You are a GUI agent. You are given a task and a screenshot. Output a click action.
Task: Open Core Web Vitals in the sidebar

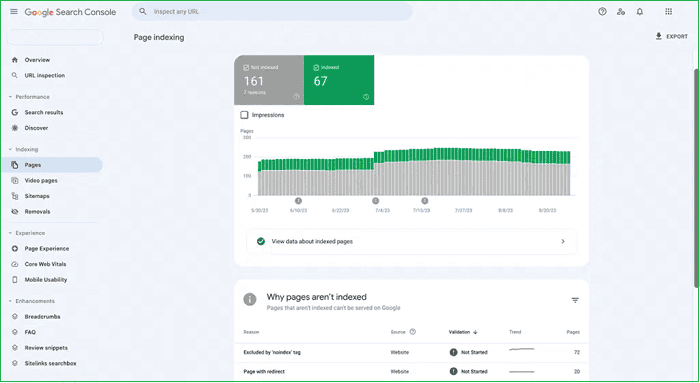coord(45,264)
